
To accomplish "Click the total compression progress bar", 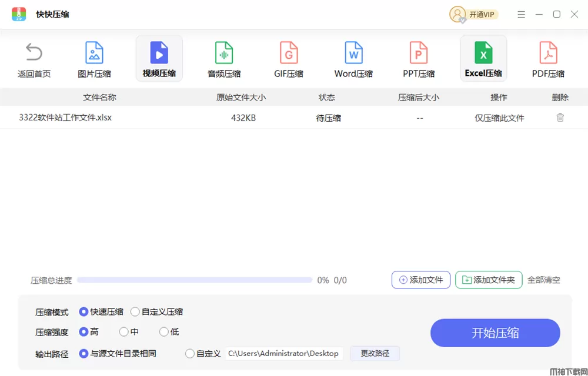I will (194, 280).
